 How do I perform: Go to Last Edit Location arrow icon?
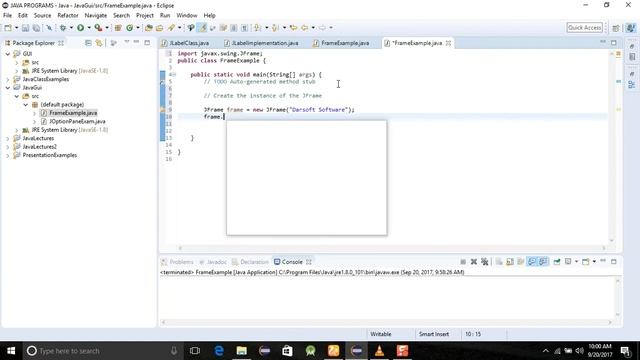click(x=293, y=28)
